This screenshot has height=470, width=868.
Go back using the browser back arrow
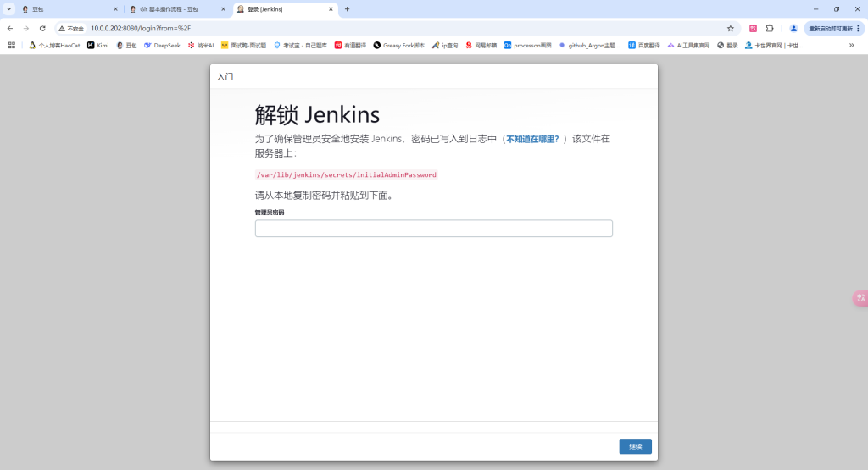(10, 28)
